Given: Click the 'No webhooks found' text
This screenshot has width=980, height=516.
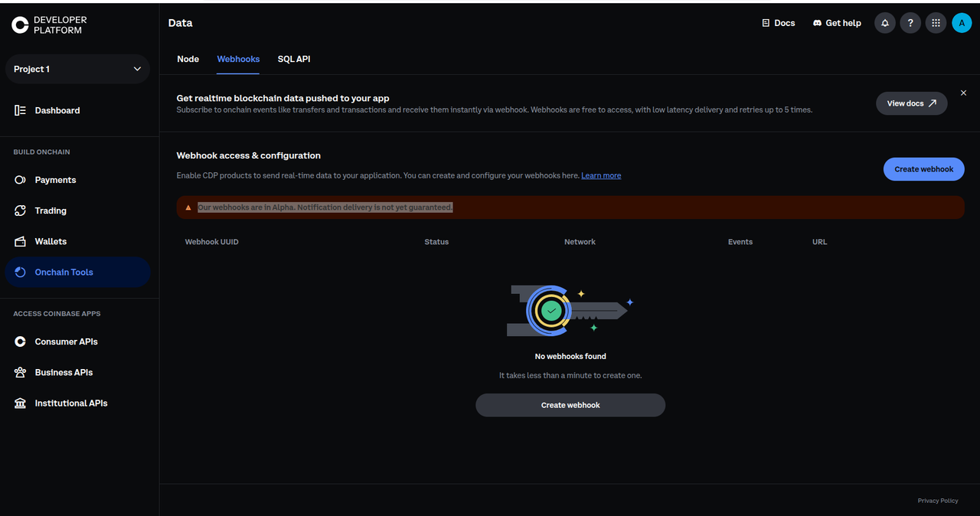Looking at the screenshot, I should click(570, 357).
